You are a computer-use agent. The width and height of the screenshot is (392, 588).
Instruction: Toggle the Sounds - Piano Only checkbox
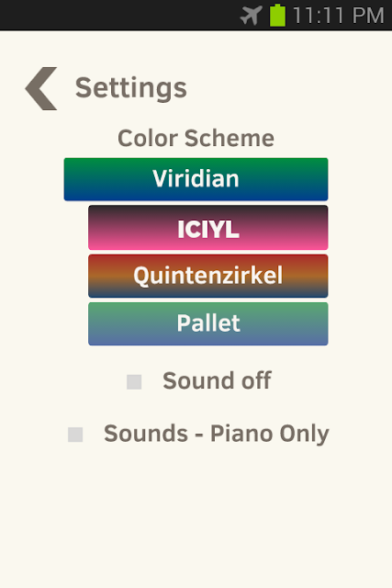[x=75, y=435]
